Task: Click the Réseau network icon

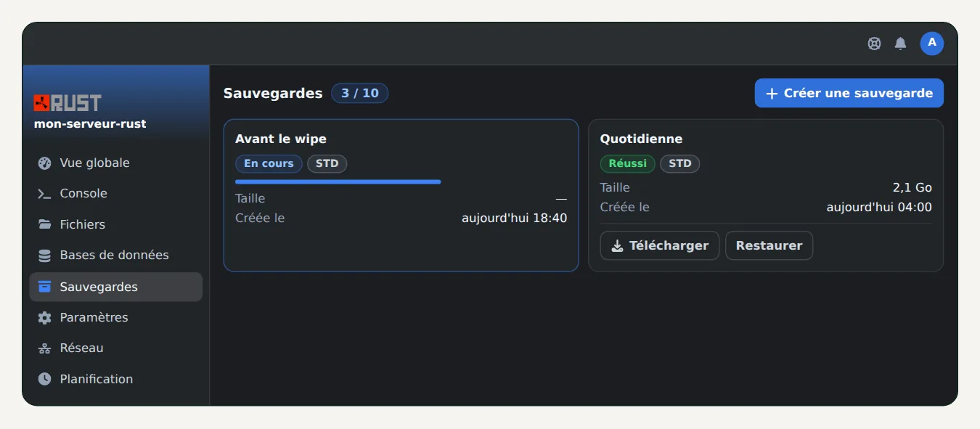Action: (45, 348)
